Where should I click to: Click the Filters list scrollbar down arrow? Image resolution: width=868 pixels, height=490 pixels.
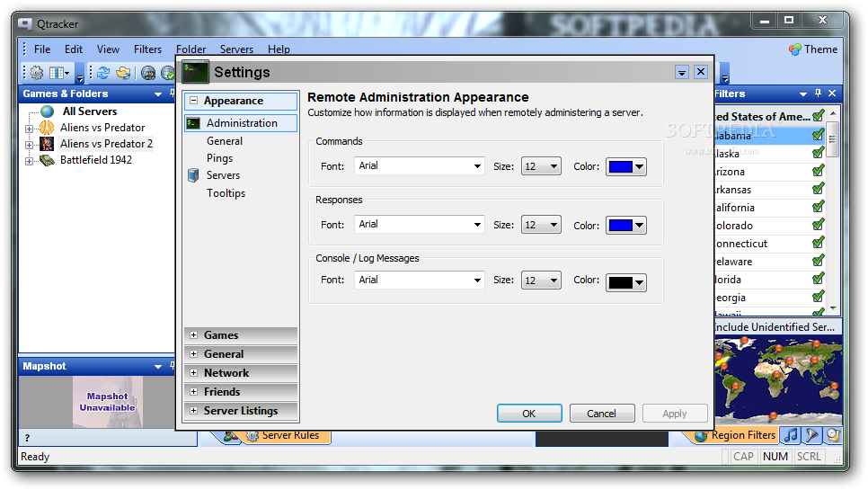[833, 309]
